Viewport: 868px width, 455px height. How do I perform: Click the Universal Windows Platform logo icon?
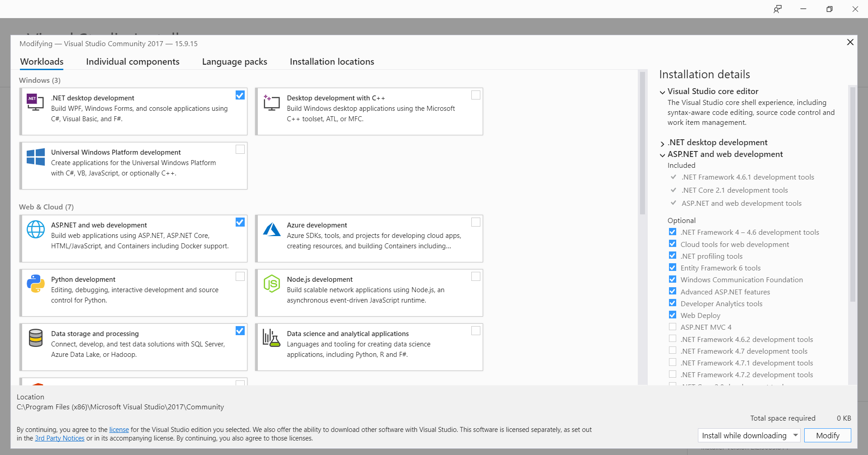36,157
